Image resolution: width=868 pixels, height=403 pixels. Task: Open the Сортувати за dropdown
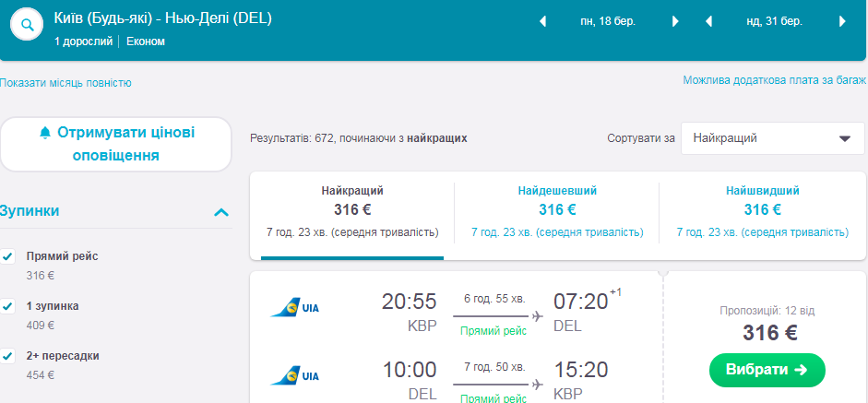[x=772, y=138]
